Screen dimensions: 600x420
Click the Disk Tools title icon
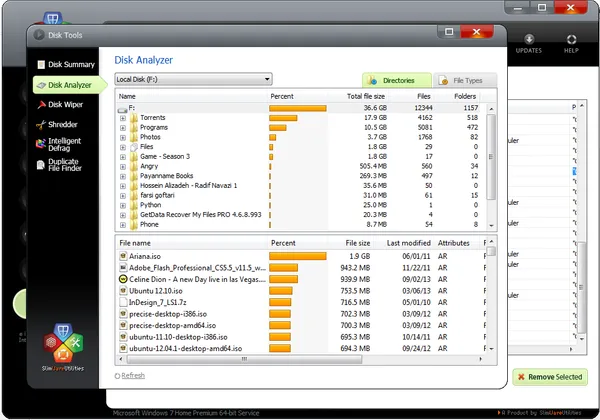[x=39, y=35]
